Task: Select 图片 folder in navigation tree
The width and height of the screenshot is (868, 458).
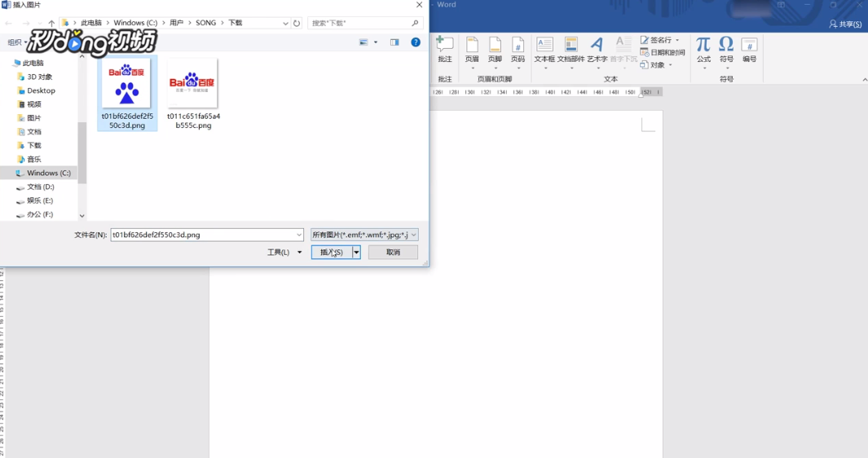Action: [x=33, y=118]
